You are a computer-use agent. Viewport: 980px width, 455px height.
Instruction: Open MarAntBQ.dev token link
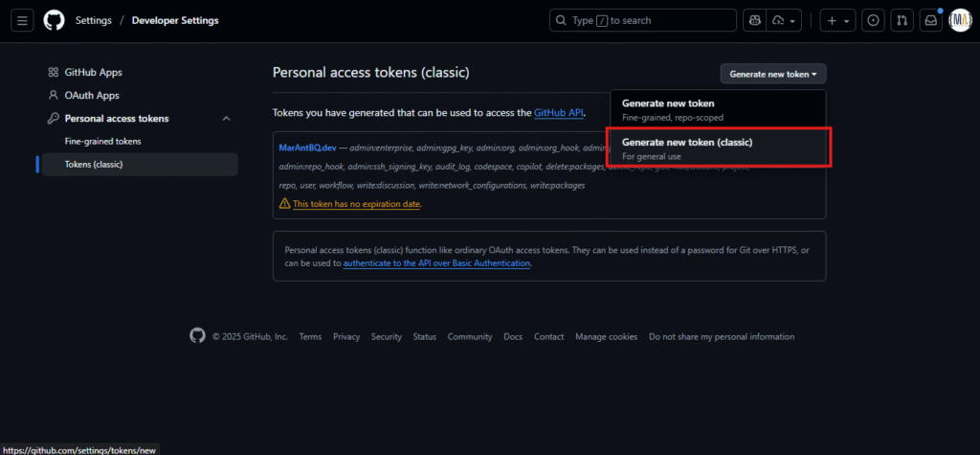click(x=307, y=148)
